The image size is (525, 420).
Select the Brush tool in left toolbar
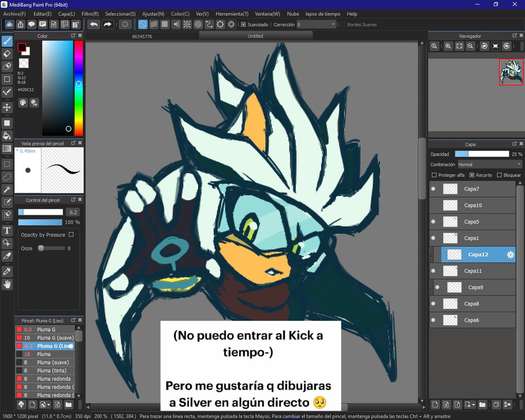coord(7,41)
